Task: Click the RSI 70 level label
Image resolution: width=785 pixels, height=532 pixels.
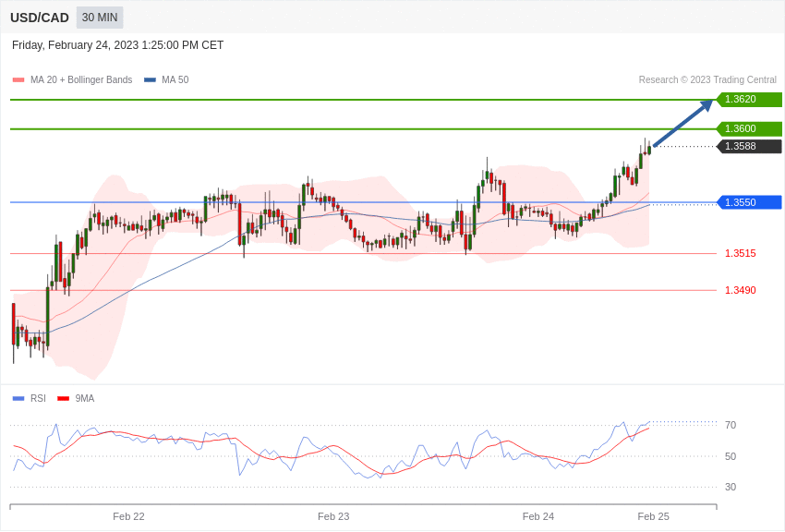Action: coord(731,426)
